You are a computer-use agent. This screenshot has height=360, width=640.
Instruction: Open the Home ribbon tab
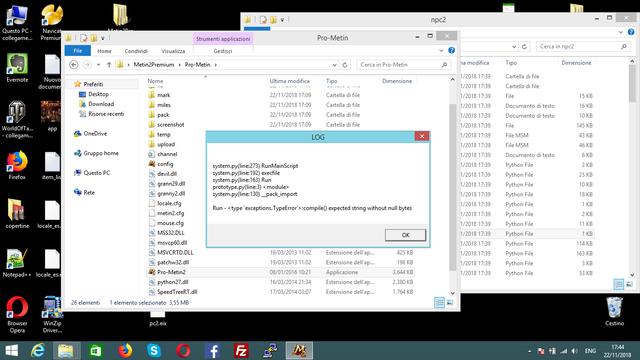104,51
